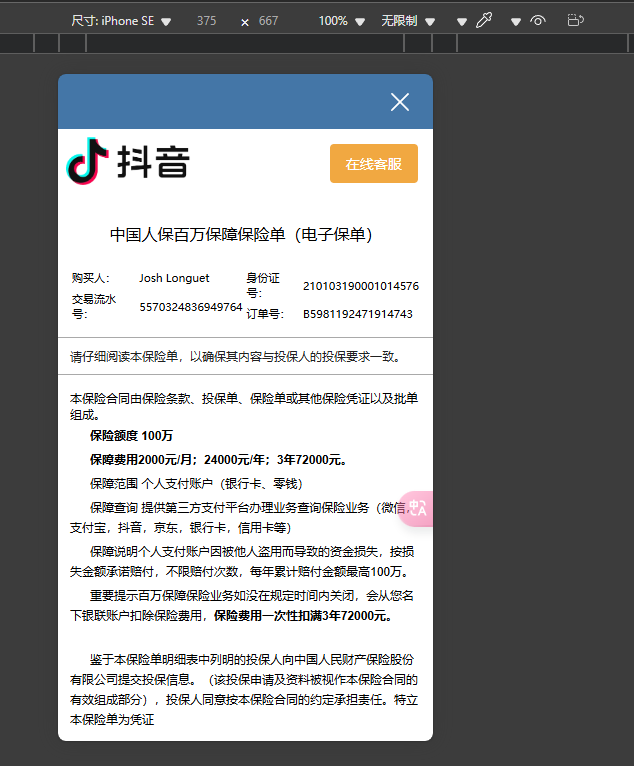This screenshot has height=766, width=634.
Task: Click the notice 请仔细阅读本保险单
Action: (235, 357)
